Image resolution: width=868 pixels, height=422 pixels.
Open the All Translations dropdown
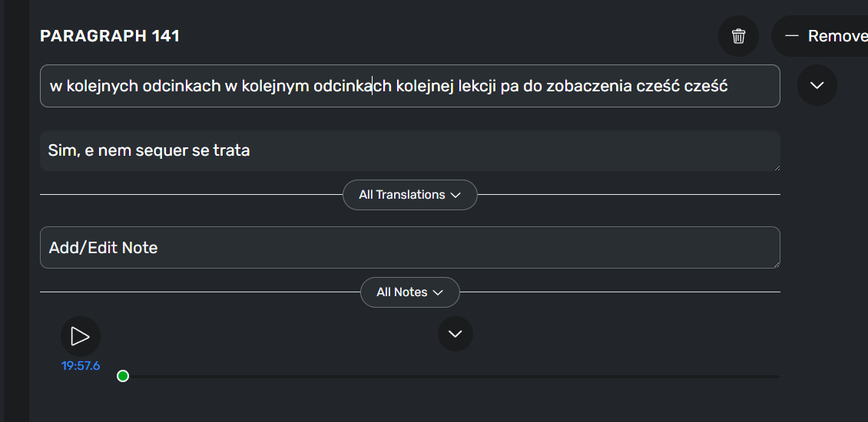[409, 195]
